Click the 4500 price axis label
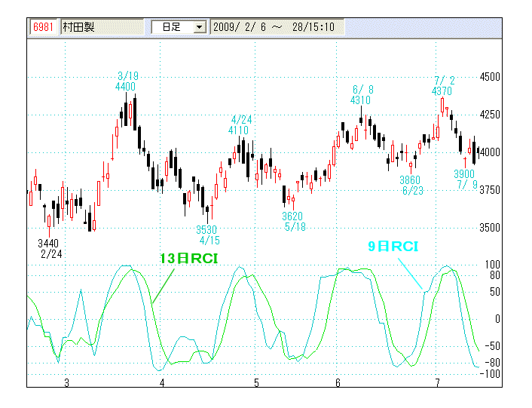The height and width of the screenshot is (408, 532). tap(489, 77)
